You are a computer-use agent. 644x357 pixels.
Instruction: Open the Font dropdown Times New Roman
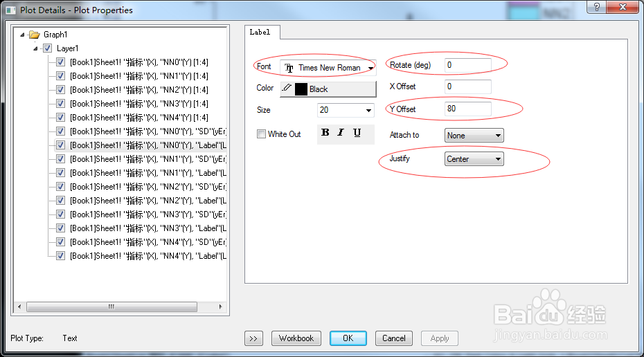tap(328, 68)
